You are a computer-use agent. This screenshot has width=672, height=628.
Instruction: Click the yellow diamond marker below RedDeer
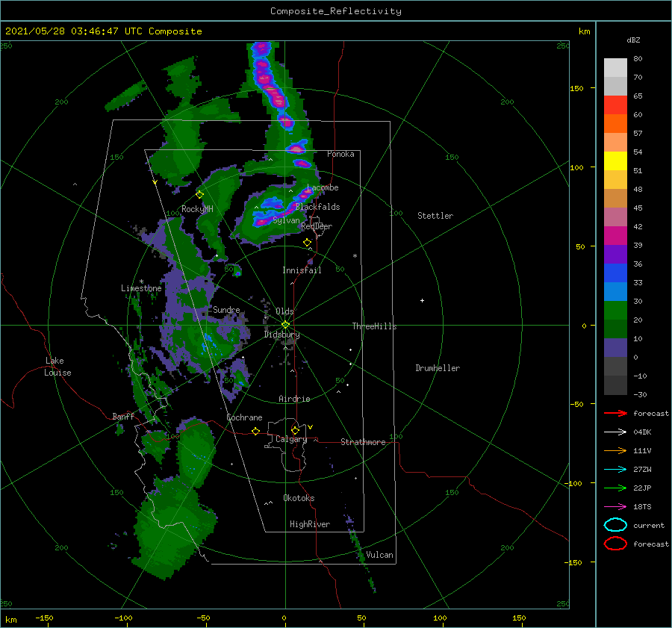point(307,243)
